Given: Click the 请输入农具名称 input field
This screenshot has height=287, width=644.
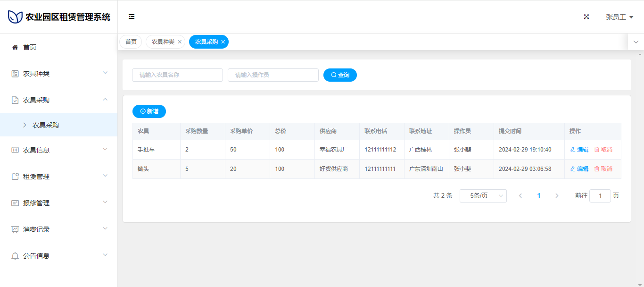Looking at the screenshot, I should click(x=177, y=75).
